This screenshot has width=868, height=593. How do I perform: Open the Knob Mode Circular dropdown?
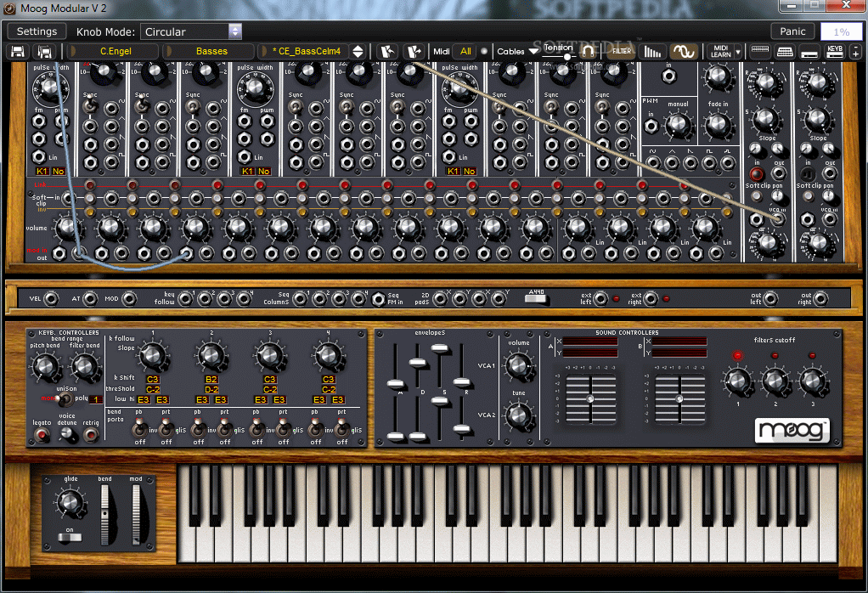191,31
